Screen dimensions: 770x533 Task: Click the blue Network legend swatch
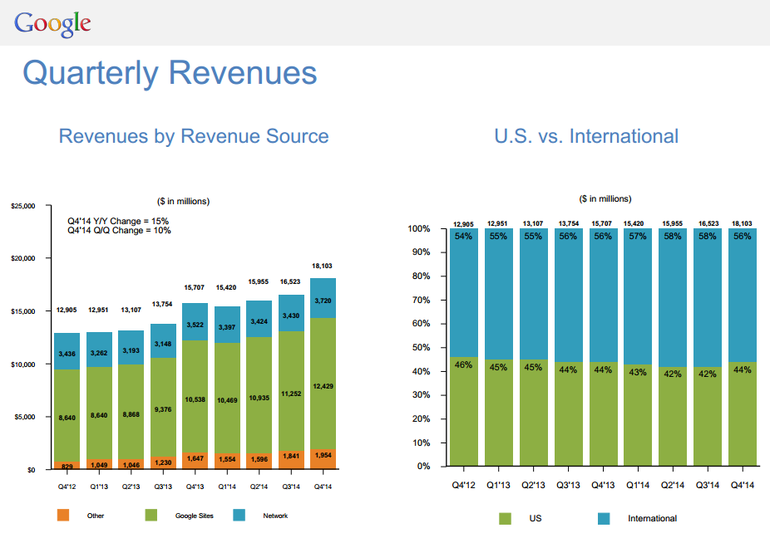pos(239,515)
